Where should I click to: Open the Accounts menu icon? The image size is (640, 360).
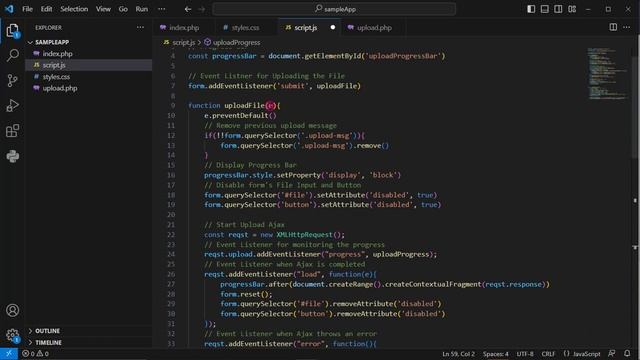coord(12,310)
